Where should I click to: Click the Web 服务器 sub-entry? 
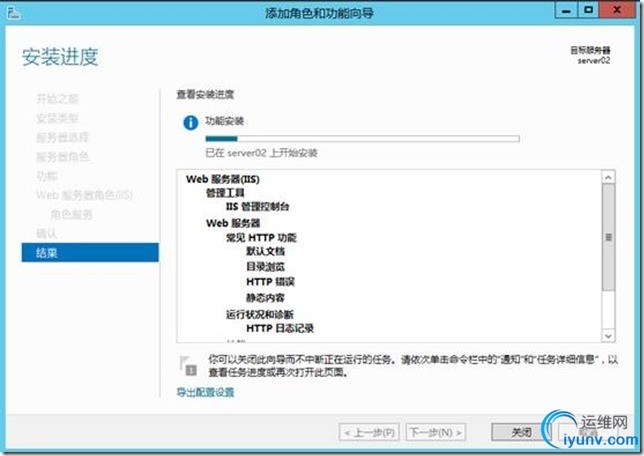click(233, 223)
